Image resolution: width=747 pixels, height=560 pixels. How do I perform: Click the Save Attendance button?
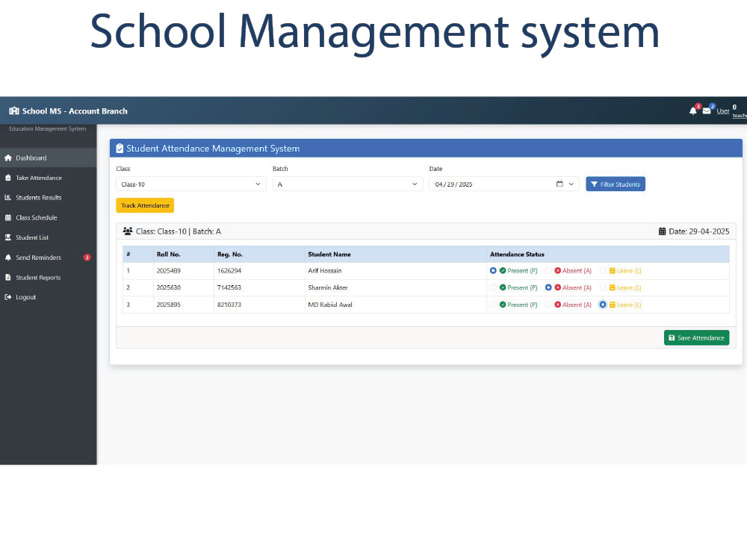pyautogui.click(x=696, y=337)
